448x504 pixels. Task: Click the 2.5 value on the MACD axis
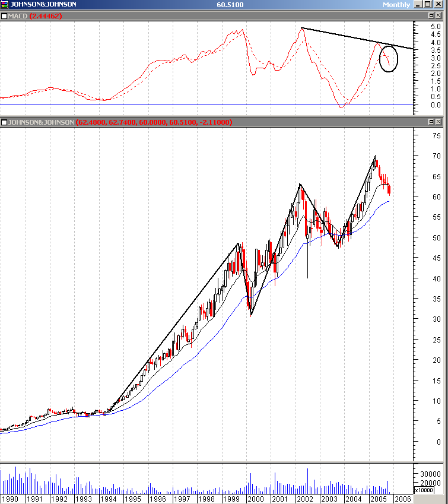click(x=436, y=65)
